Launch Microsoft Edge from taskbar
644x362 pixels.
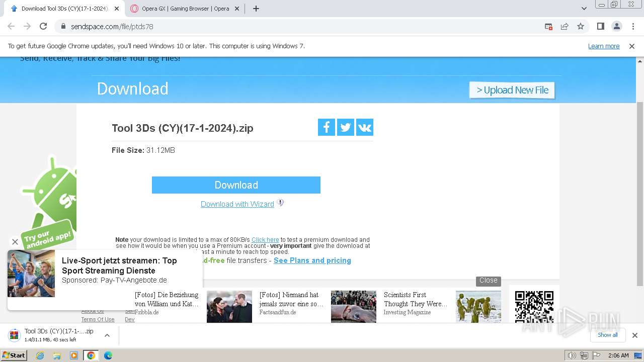pyautogui.click(x=108, y=355)
